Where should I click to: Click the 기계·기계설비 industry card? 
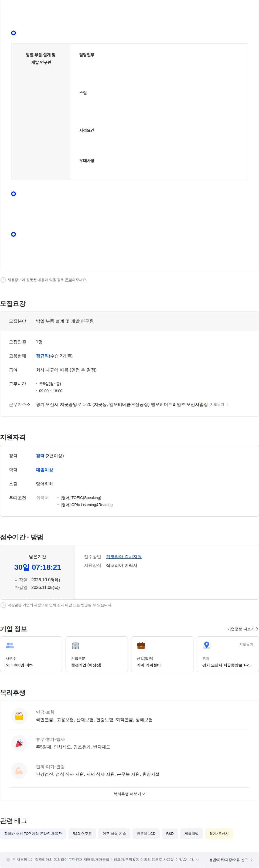(x=162, y=654)
